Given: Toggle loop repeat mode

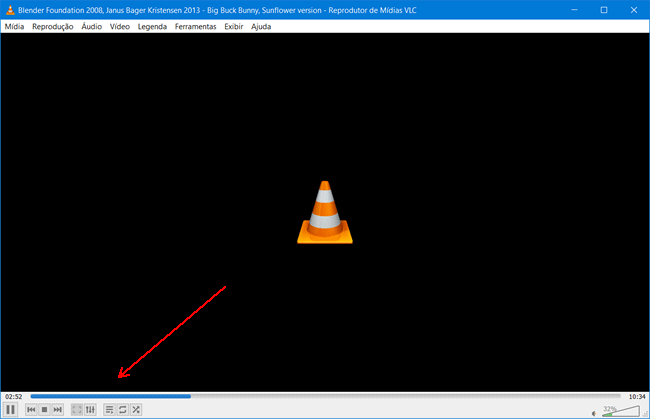Looking at the screenshot, I should (123, 409).
